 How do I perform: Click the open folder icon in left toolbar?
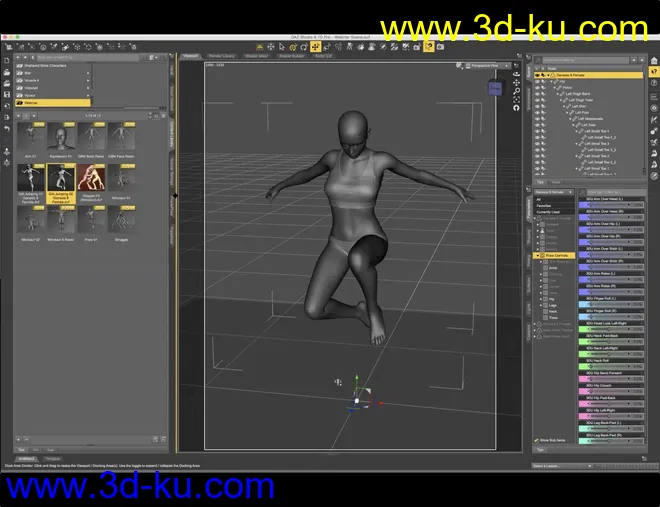point(7,71)
